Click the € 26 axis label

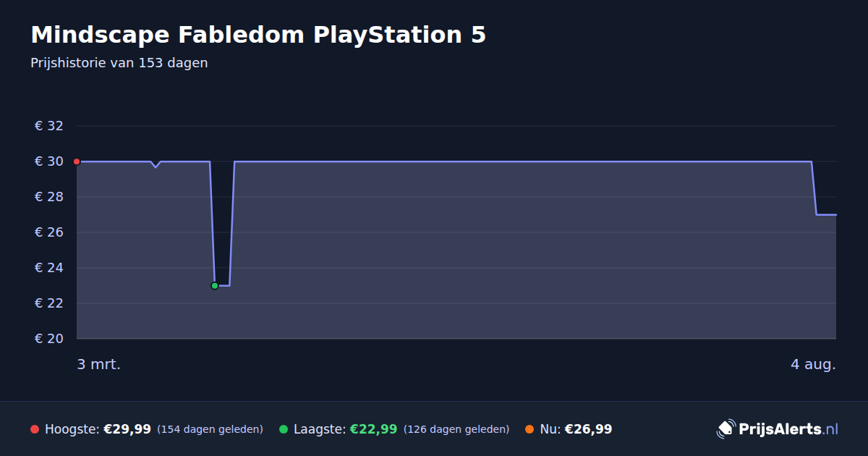coord(49,232)
